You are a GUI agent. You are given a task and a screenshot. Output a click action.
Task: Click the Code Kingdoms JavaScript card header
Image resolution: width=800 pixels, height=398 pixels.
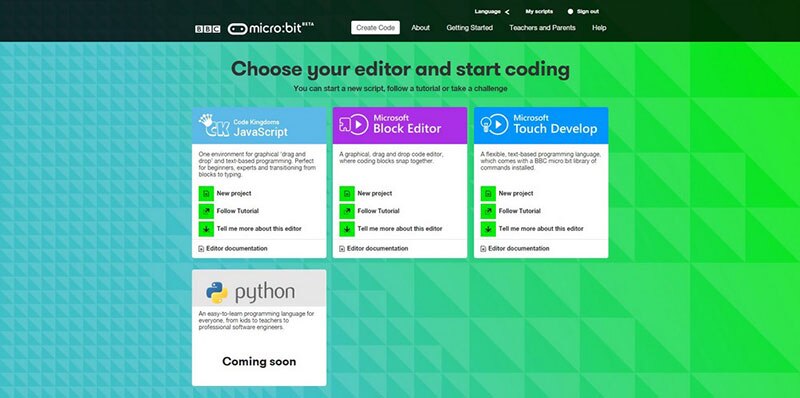click(259, 126)
